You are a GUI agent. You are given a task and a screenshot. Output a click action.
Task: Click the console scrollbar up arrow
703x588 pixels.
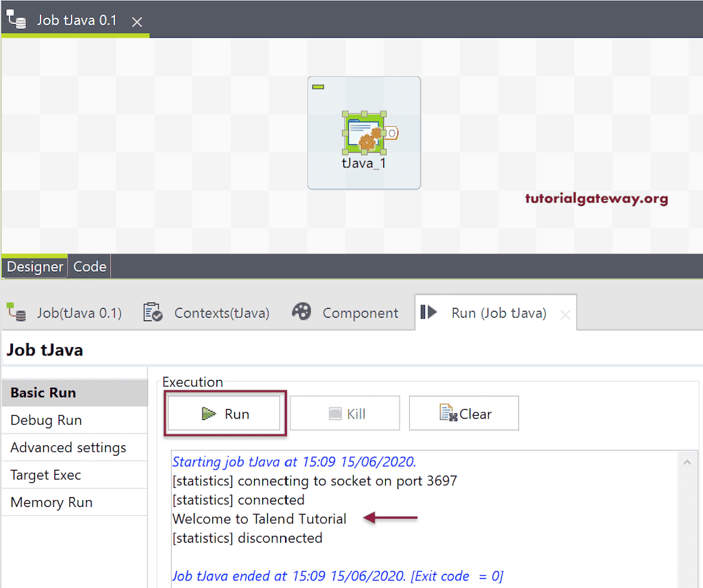point(687,462)
